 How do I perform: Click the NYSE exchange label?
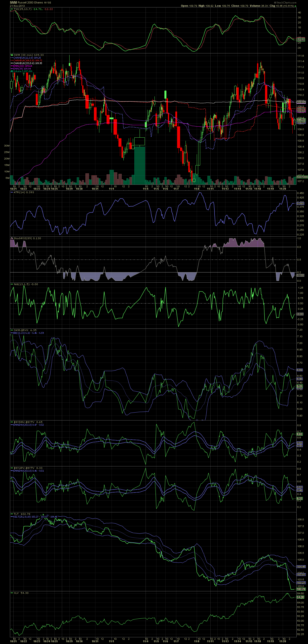(48, 3)
